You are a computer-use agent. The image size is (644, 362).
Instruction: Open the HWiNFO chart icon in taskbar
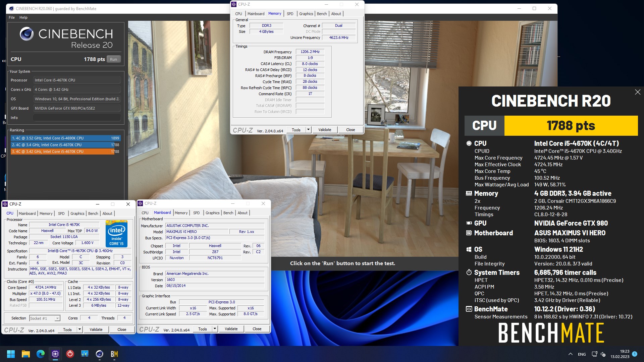point(85,354)
